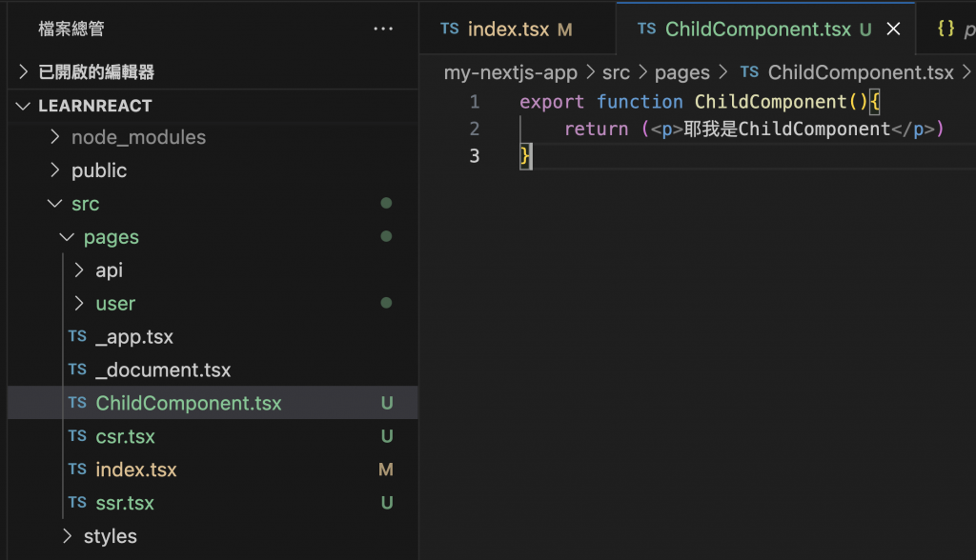This screenshot has height=560, width=976.
Task: Click the TS icon in breadcrumb path
Action: [749, 72]
